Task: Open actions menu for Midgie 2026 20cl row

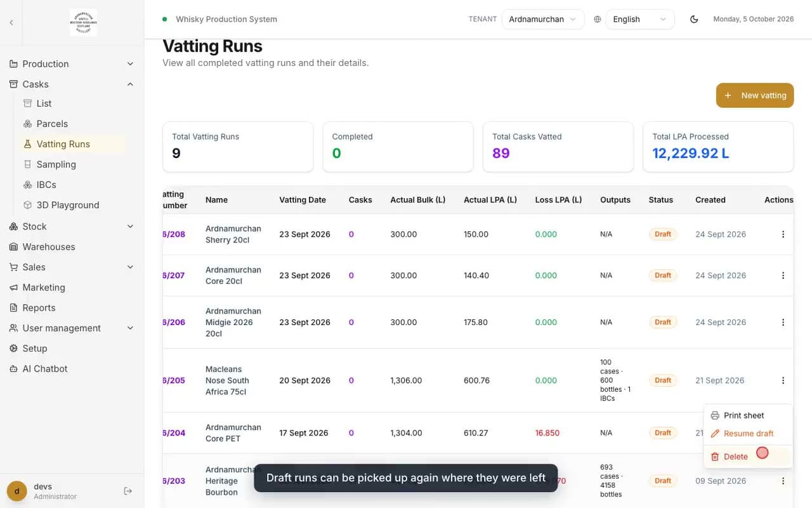Action: pyautogui.click(x=783, y=322)
